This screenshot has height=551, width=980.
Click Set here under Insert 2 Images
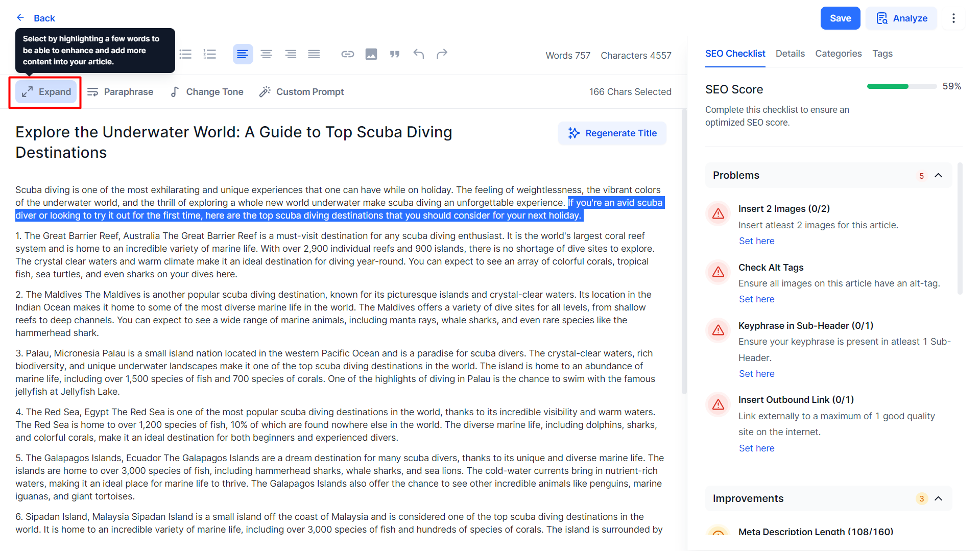tap(756, 241)
